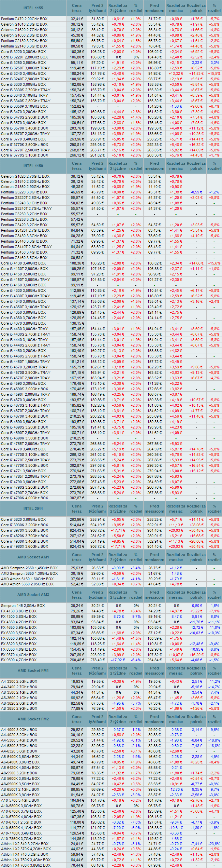Click the +8,07 € monthly difference for Core i7 4790
Screen dimensions: 222x868
tap(176, 482)
